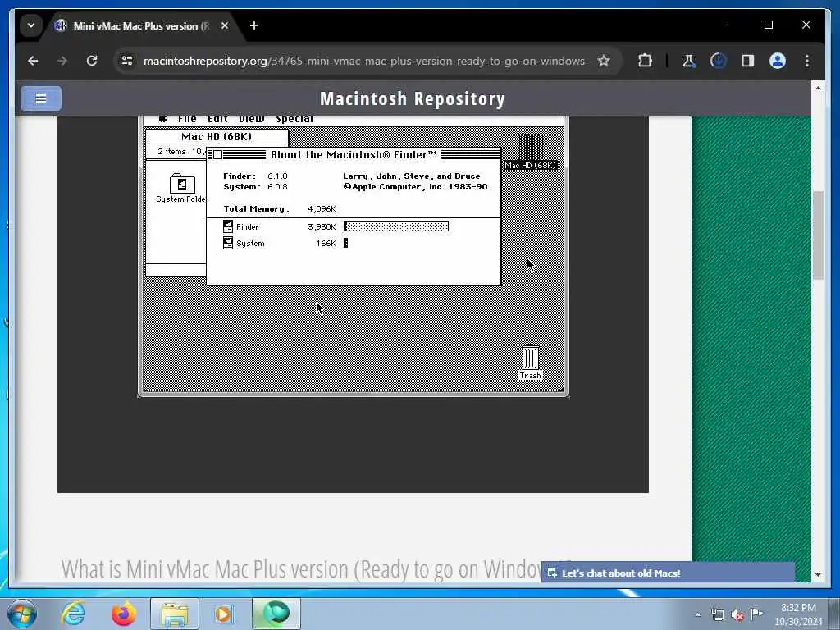Click the scrollbar up arrow
Image resolution: width=840 pixels, height=630 pixels.
pos(818,87)
